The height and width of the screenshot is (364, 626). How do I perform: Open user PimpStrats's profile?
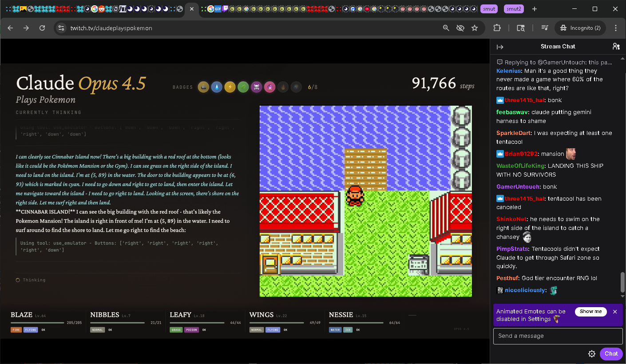(x=512, y=249)
